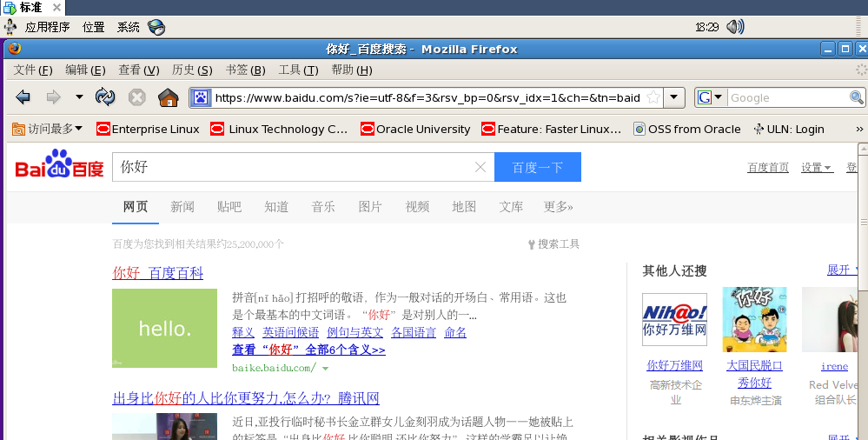Open the 各国语言 sub-link
Screen dimensions: 868x440
[x=414, y=332]
